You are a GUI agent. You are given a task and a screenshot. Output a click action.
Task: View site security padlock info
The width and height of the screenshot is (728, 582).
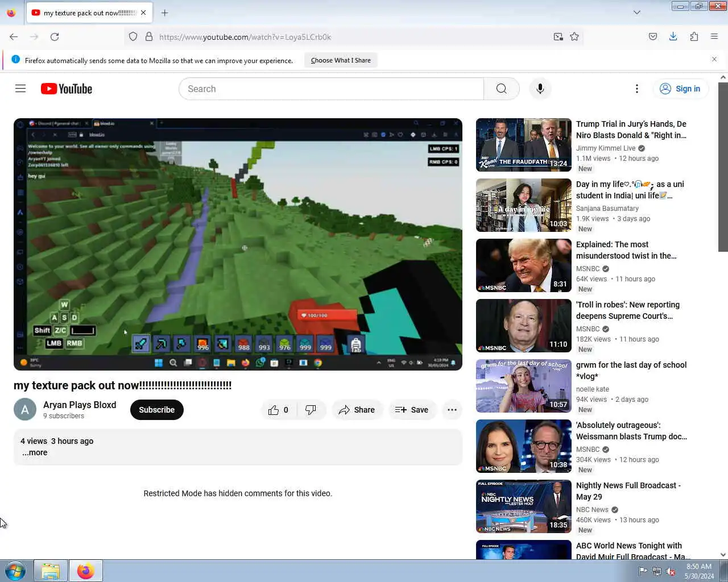coord(149,37)
